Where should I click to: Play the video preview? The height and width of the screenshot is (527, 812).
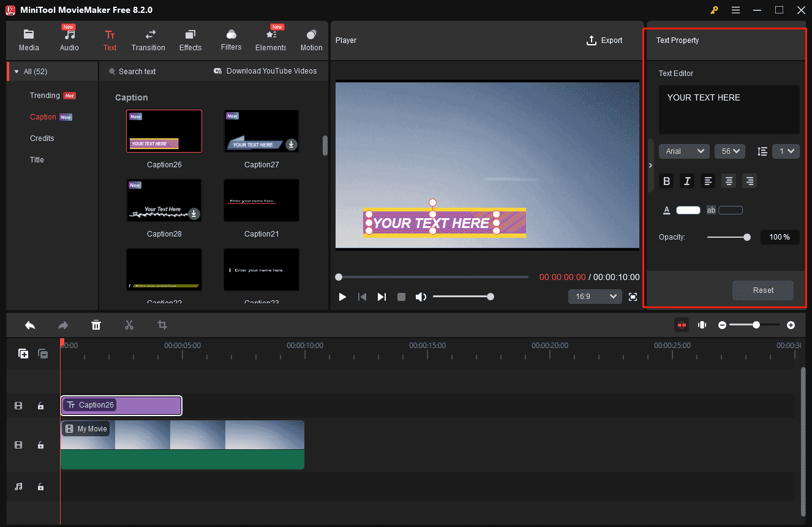[x=342, y=297]
